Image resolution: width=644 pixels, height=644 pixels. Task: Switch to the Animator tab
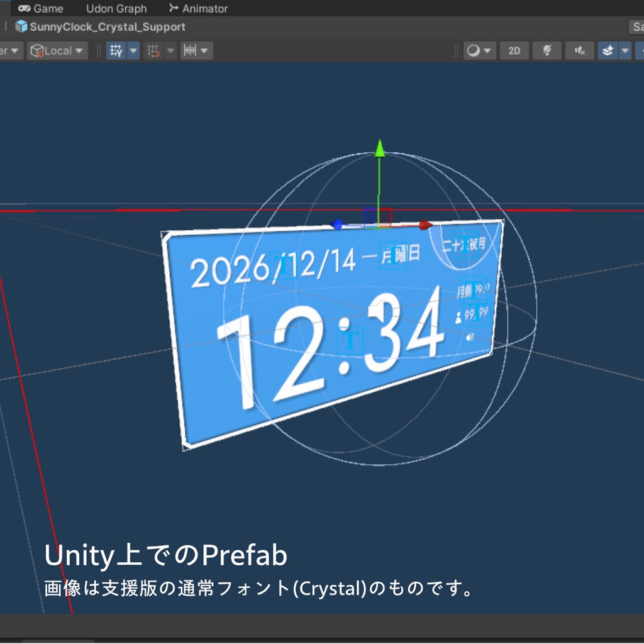[198, 8]
